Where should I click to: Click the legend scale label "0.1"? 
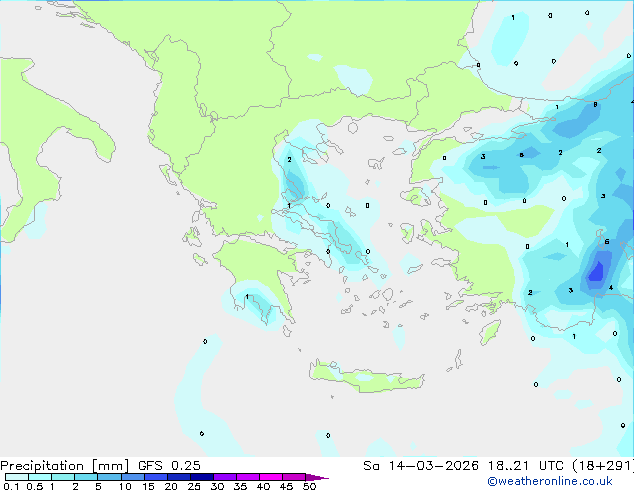11,486
